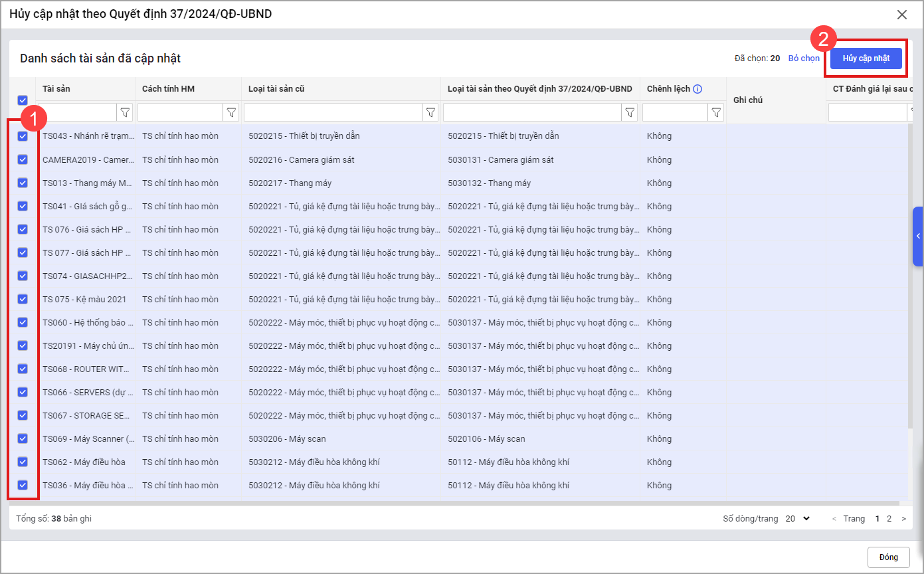Go to next page arrow in pagination
924x574 pixels.
(903, 519)
